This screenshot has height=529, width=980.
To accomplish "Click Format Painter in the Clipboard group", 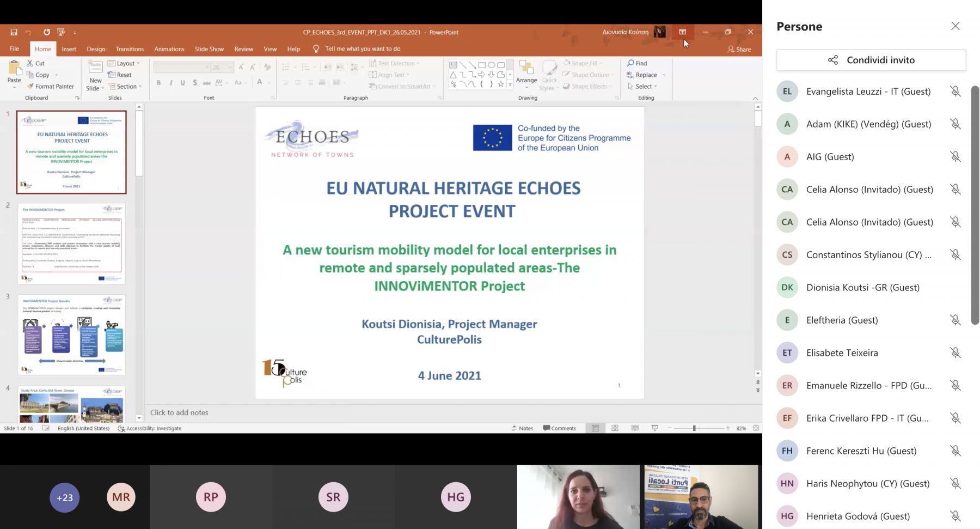I will pos(50,86).
